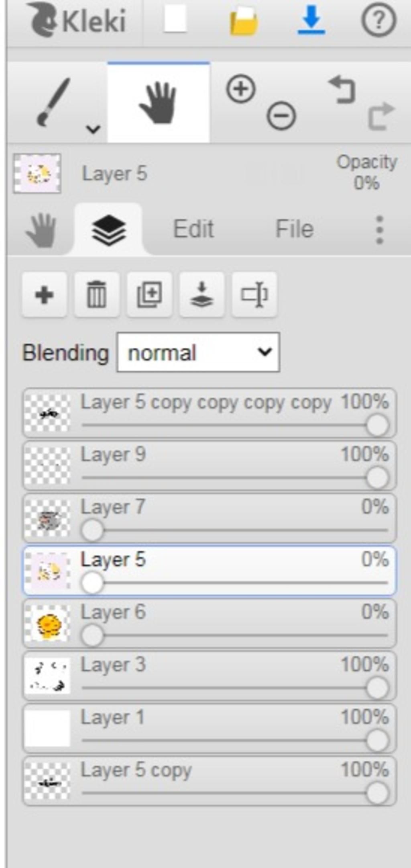
Task: Switch to the File tab
Action: point(294,229)
